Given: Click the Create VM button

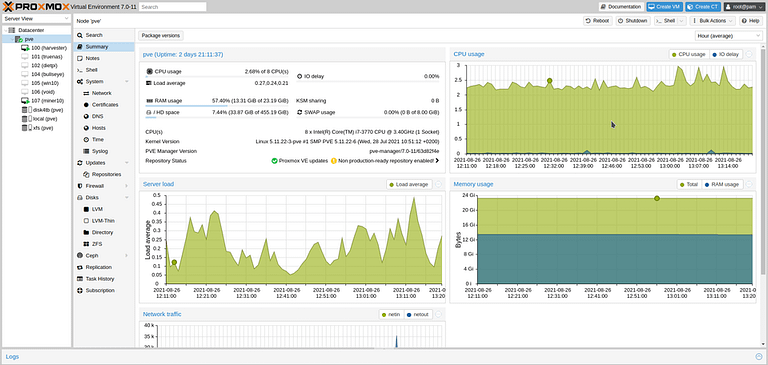Looking at the screenshot, I should pyautogui.click(x=664, y=7).
